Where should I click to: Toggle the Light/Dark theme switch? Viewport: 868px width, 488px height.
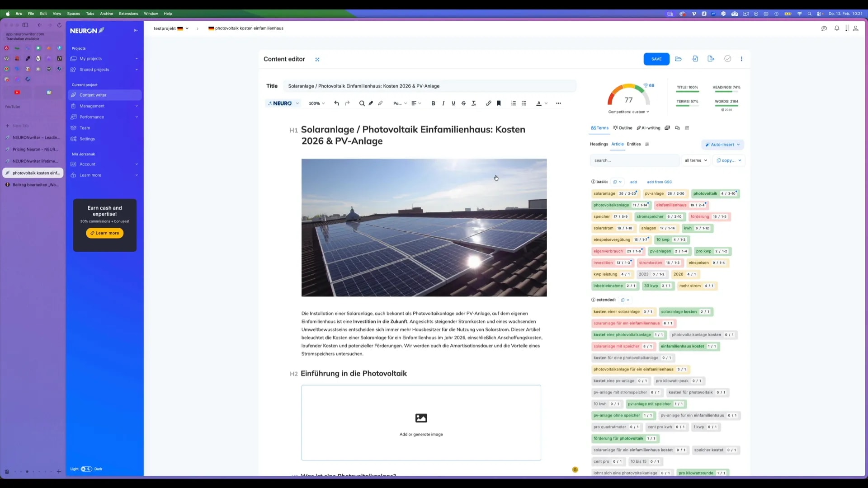(86, 469)
